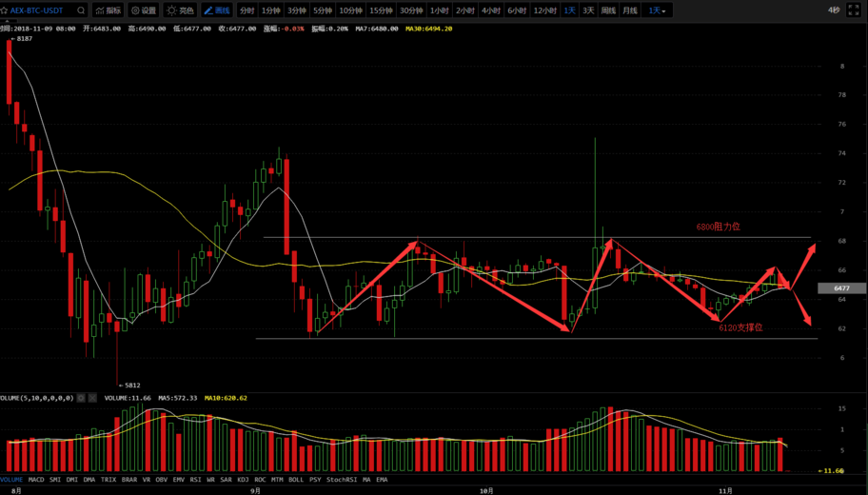The image size is (868, 495).
Task: Select the WR indicator tab
Action: (x=210, y=480)
